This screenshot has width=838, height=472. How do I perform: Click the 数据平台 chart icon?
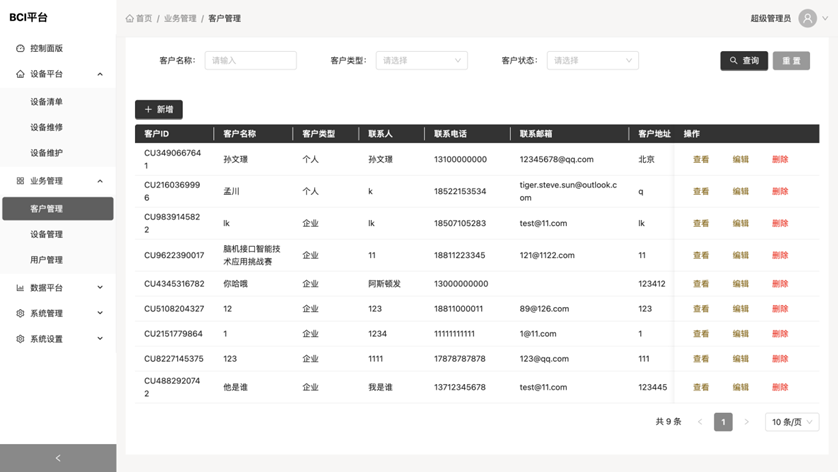[x=20, y=288]
